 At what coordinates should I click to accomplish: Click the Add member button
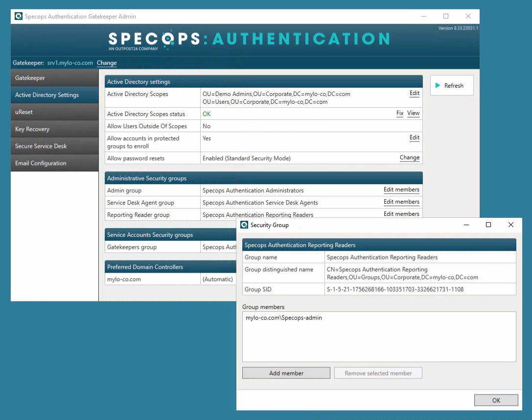point(286,373)
